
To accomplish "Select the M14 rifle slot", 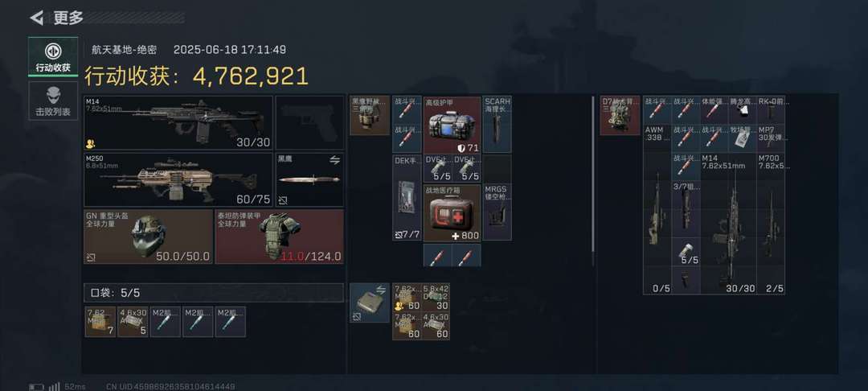I will click(x=178, y=123).
